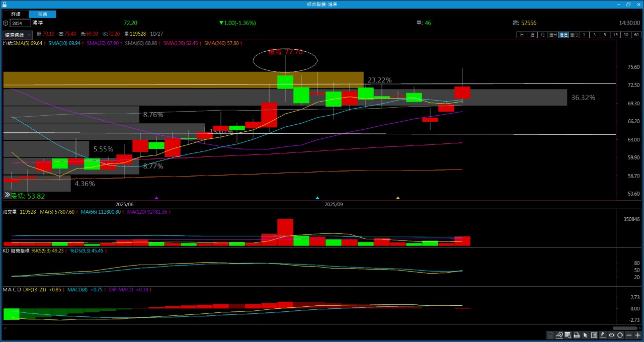
Task: Select the 60 minute period button
Action: (636, 35)
